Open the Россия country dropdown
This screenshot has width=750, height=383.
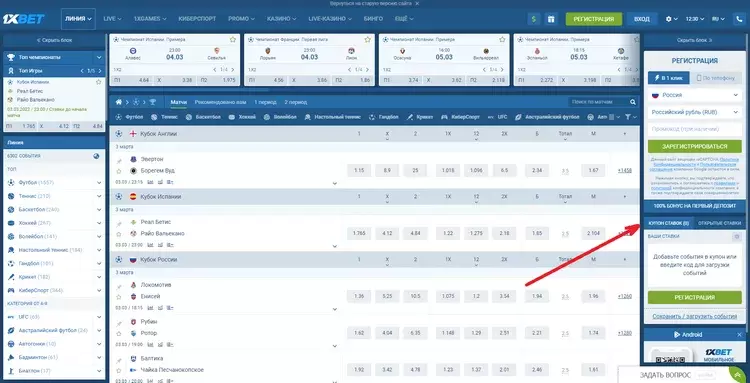(695, 95)
